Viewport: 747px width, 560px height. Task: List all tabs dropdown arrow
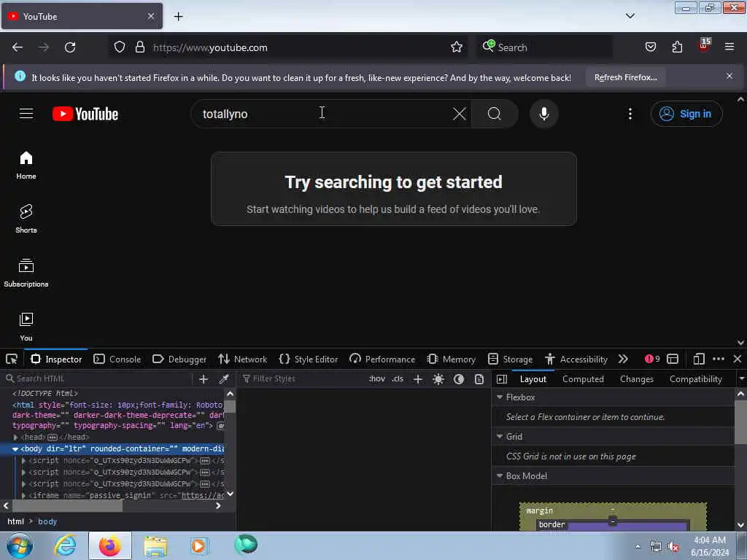pos(630,16)
